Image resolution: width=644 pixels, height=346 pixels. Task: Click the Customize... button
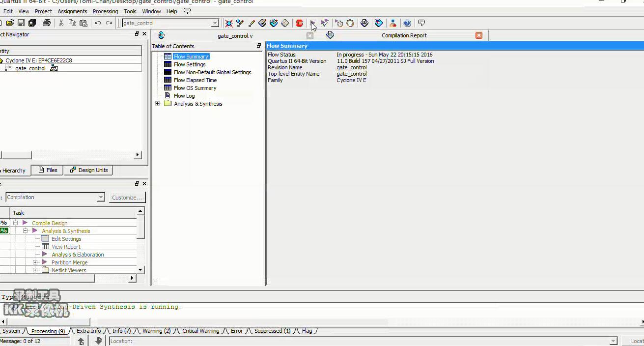click(x=127, y=198)
